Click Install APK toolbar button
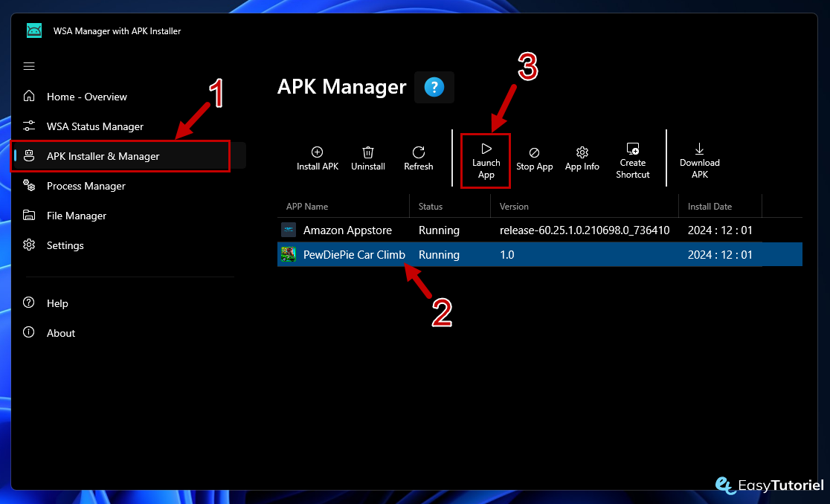 [317, 158]
